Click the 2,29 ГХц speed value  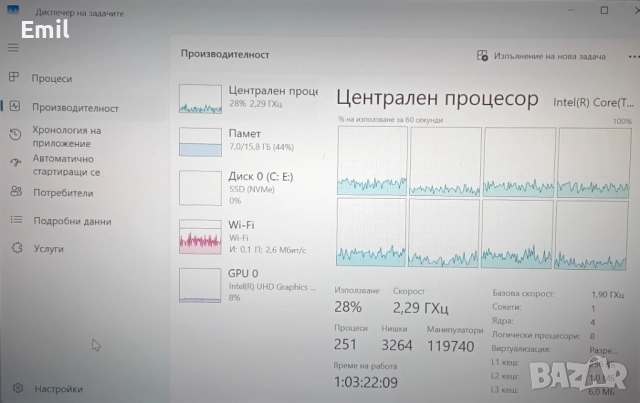pos(420,307)
